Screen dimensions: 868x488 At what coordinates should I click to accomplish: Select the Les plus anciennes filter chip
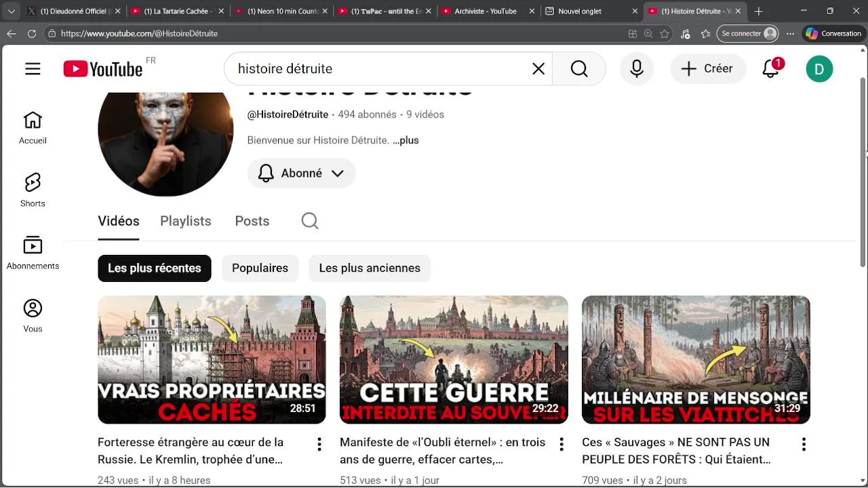click(x=370, y=268)
